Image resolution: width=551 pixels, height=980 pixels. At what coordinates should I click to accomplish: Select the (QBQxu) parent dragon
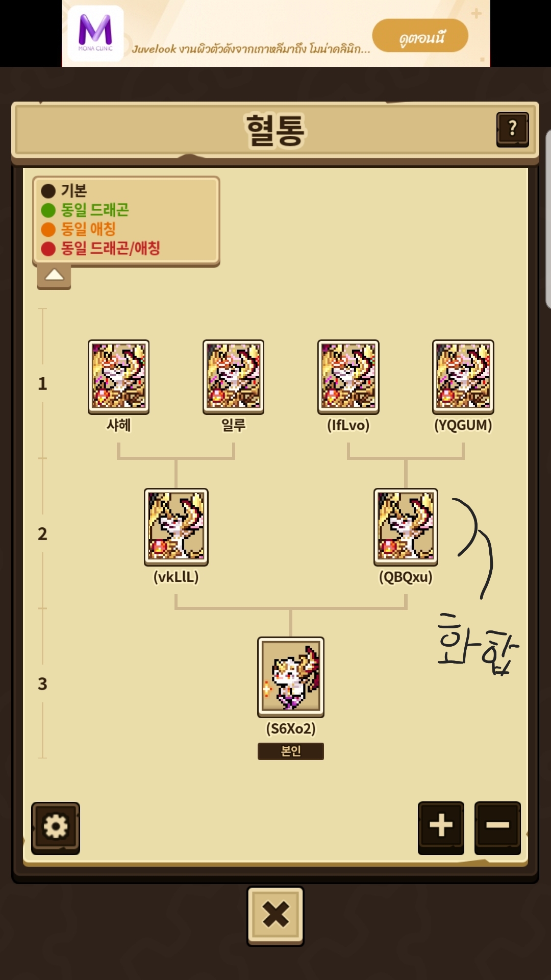tap(406, 527)
